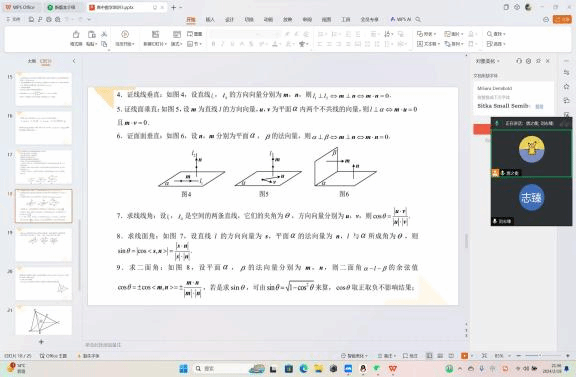Open the Design ribbon tab

click(x=229, y=19)
